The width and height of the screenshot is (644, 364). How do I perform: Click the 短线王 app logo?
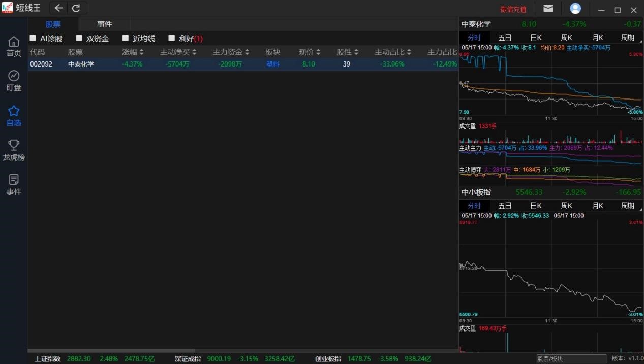[8, 8]
